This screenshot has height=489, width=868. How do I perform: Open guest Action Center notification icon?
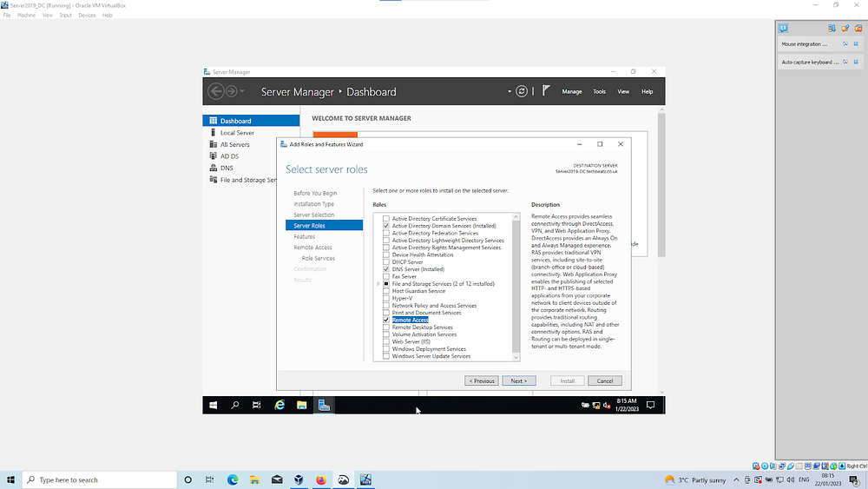(x=650, y=406)
